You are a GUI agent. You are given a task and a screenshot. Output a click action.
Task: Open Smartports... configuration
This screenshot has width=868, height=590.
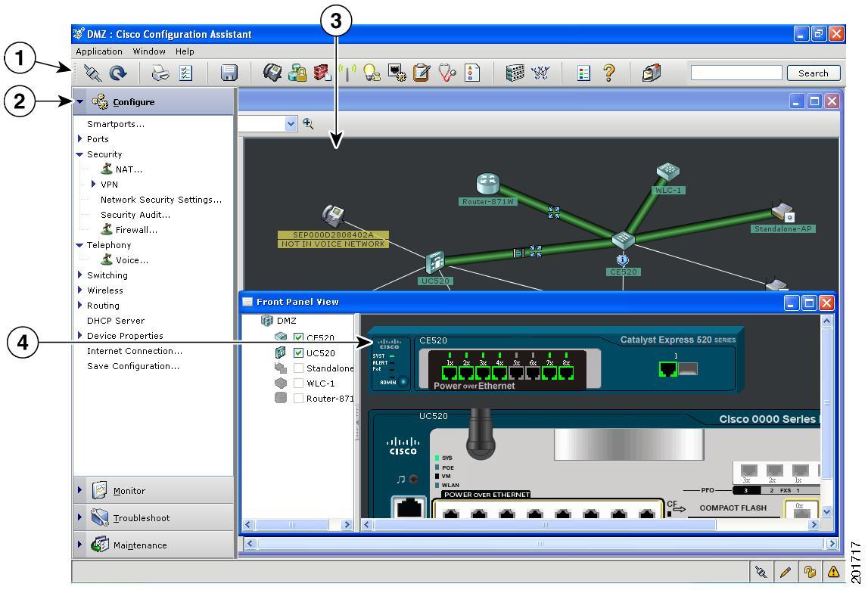point(116,124)
